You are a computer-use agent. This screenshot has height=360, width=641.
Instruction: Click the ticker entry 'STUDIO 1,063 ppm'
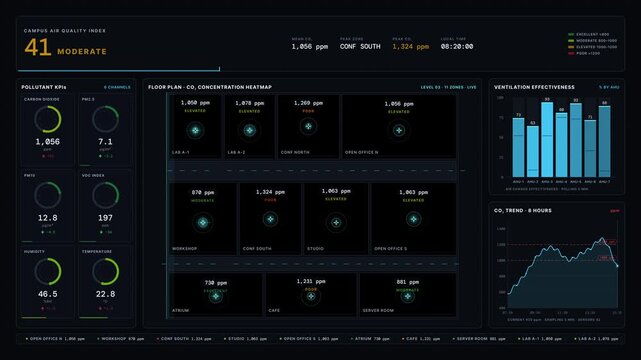(x=245, y=339)
